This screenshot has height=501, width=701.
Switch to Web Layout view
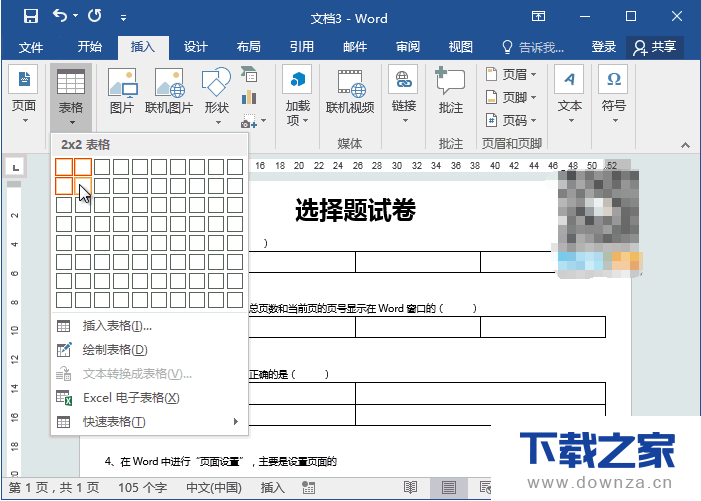tap(485, 488)
